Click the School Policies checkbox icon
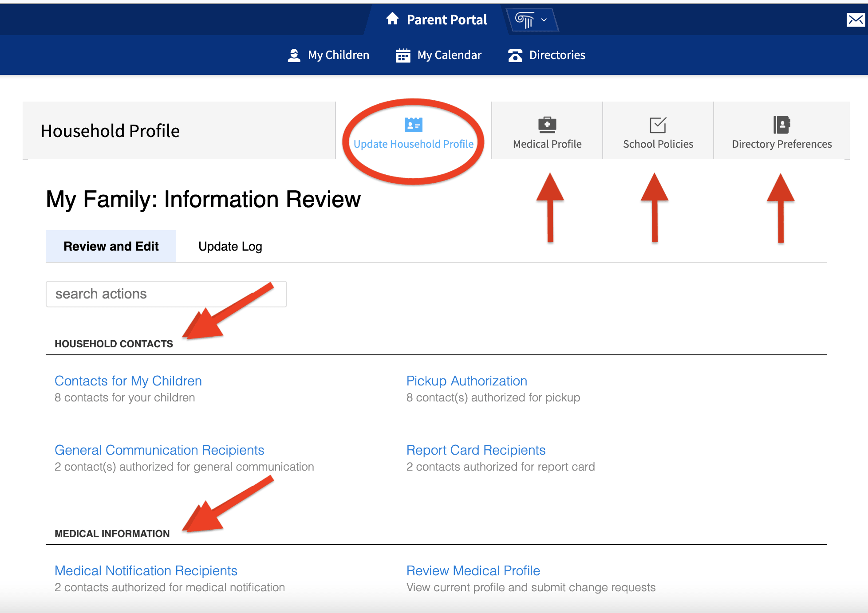 point(658,125)
